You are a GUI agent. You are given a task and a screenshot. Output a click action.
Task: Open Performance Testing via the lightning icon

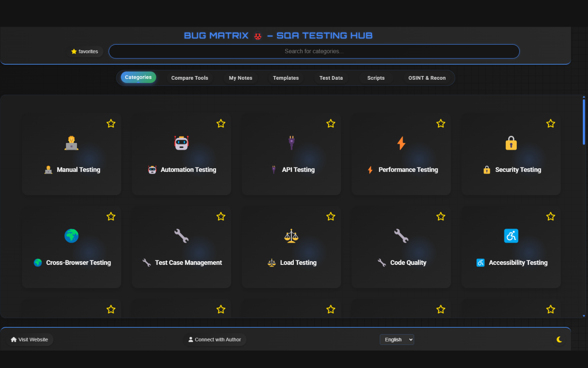tap(401, 143)
